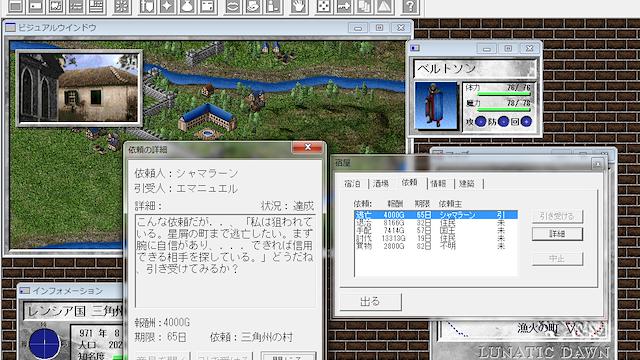Screen dimensions: 640x360
Task: Click the key toolbar icon
Action: (344, 6)
